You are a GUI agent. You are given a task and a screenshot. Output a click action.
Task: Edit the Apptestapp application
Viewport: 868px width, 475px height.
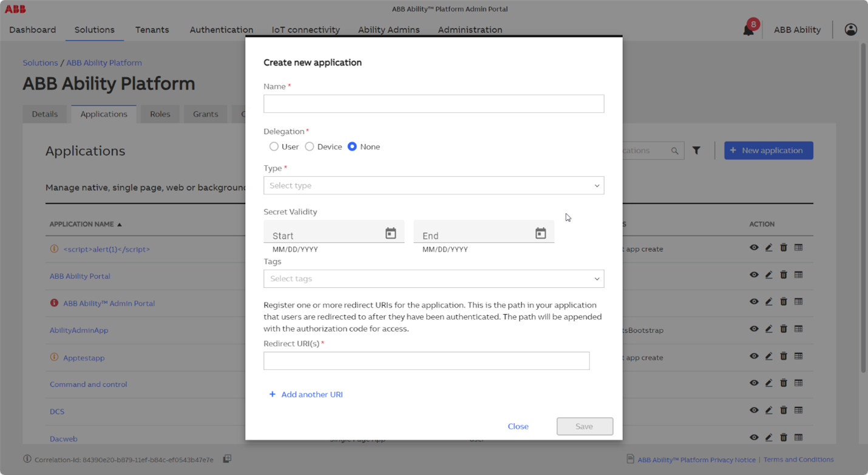click(x=768, y=356)
